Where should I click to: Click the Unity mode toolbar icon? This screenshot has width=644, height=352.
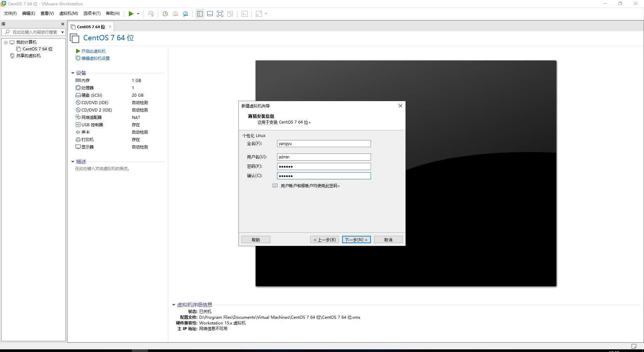click(230, 14)
